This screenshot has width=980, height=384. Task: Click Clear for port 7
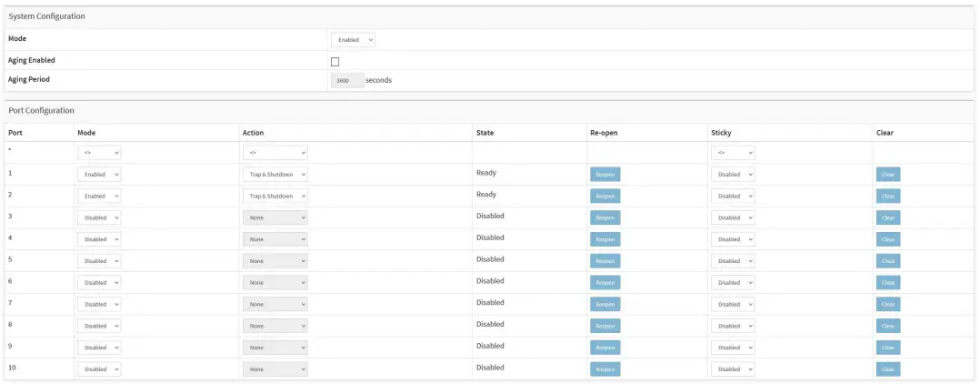[888, 304]
